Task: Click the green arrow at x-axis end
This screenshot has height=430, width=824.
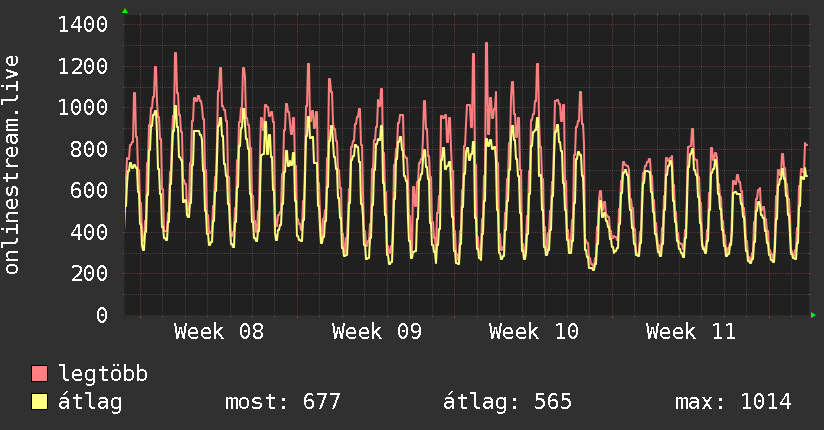Action: pos(813,315)
